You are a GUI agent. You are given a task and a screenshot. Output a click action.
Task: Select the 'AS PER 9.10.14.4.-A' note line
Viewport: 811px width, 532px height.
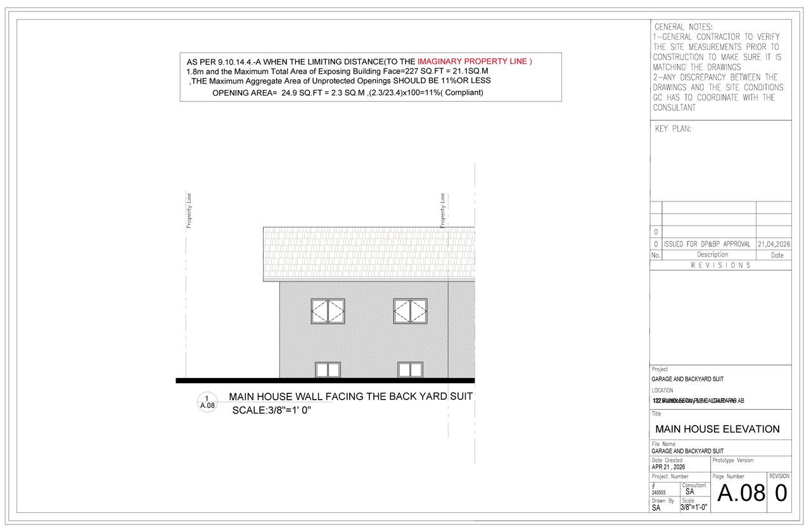pos(359,61)
